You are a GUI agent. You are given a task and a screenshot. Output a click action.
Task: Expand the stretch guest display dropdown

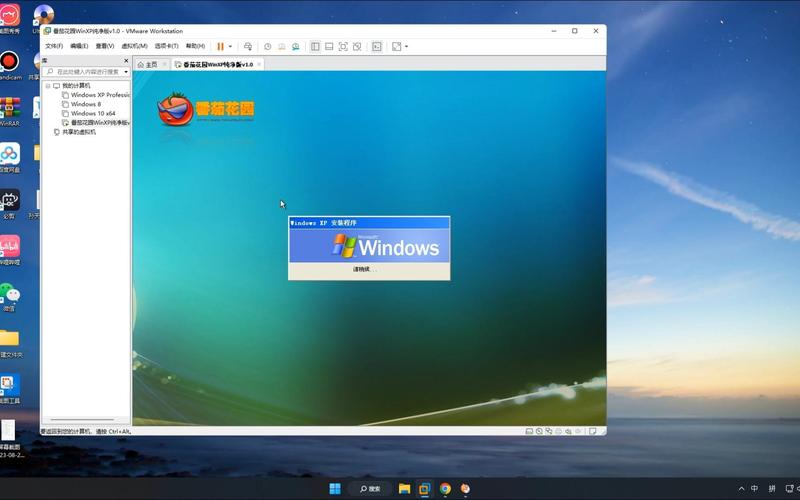pos(407,46)
